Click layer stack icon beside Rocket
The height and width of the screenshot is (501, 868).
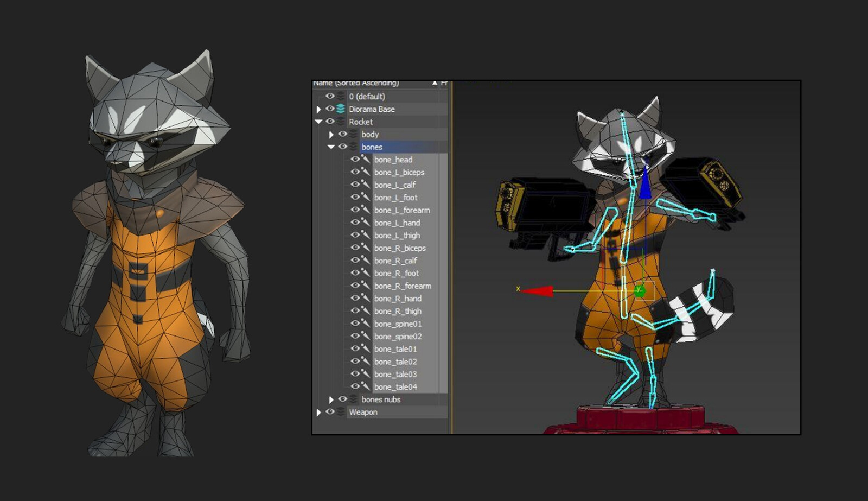[x=341, y=122]
